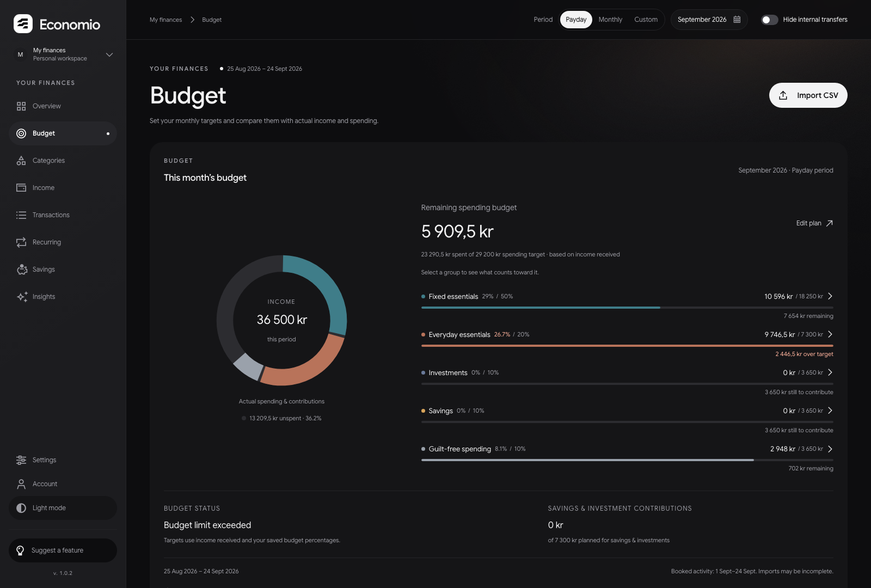Image resolution: width=871 pixels, height=588 pixels.
Task: Click the '13 209,5 kr unspent' legend
Action: click(x=281, y=418)
